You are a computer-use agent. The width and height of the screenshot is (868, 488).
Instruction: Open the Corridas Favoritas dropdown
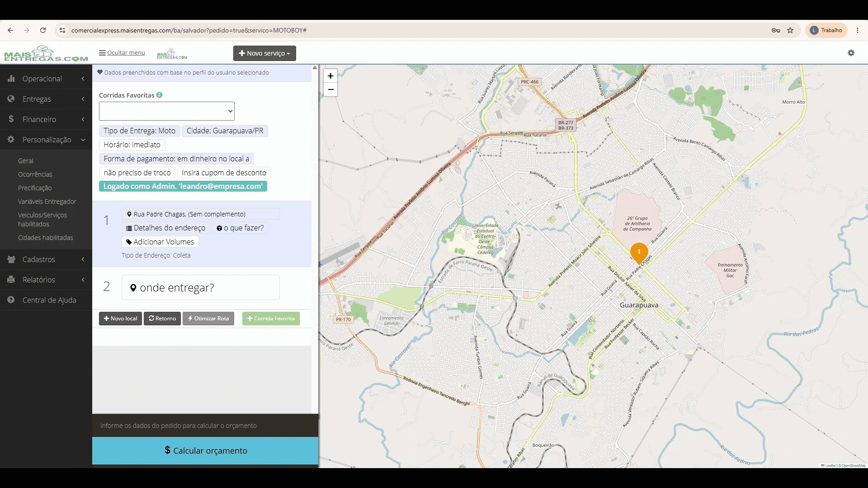point(167,111)
